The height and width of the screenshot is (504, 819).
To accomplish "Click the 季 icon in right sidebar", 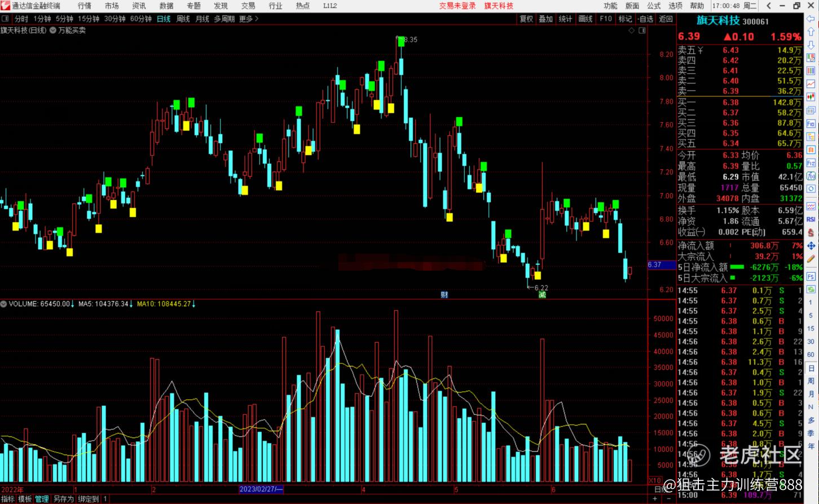I will pyautogui.click(x=811, y=433).
